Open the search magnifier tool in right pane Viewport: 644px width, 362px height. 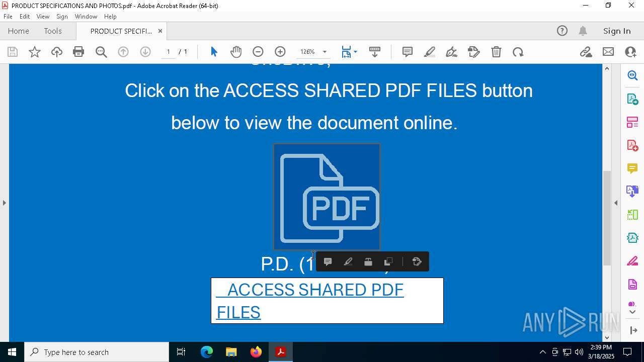point(632,75)
